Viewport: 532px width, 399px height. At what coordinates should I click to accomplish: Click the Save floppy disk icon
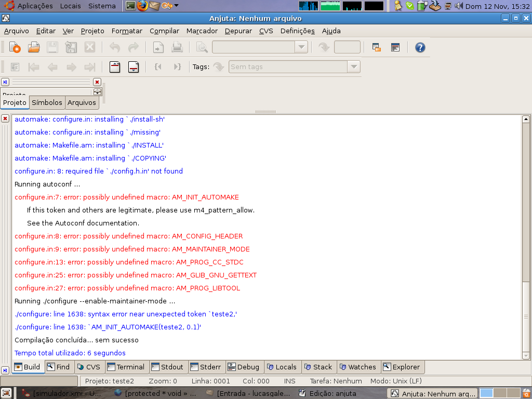(x=52, y=47)
